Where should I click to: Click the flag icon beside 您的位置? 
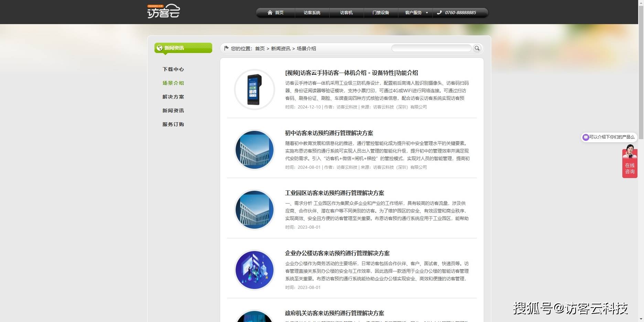[x=226, y=48]
